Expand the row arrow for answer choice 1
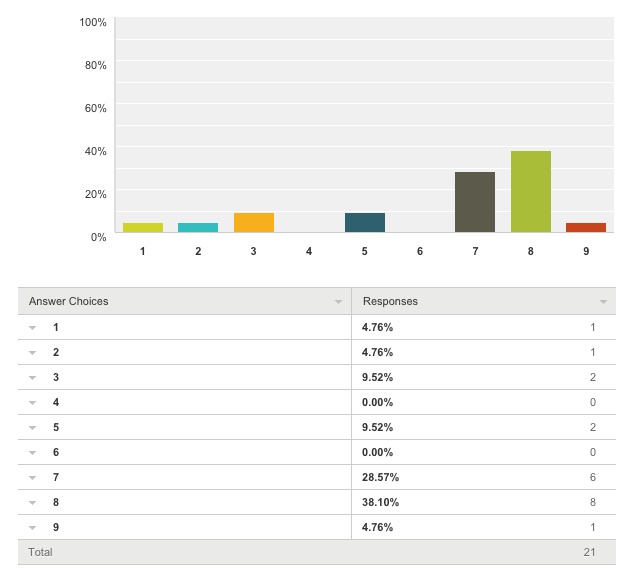Screen dimensions: 631x573 point(33,328)
